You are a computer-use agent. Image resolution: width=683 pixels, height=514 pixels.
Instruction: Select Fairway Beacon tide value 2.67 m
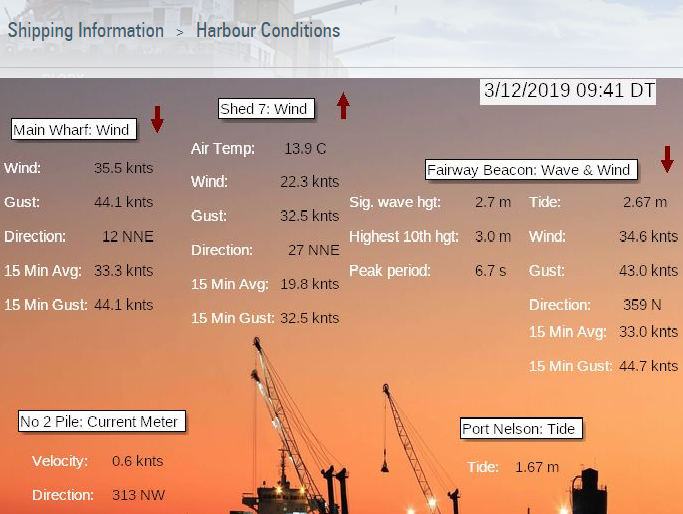click(x=645, y=202)
